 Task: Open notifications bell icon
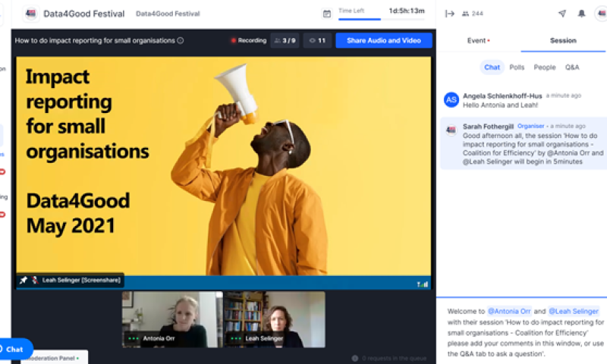[581, 14]
